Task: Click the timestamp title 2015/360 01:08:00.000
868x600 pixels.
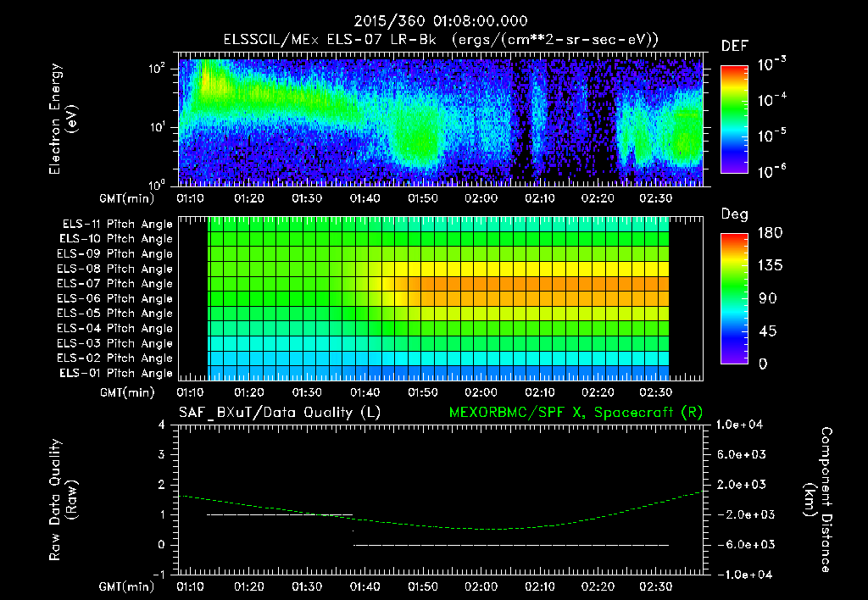Action: [441, 21]
